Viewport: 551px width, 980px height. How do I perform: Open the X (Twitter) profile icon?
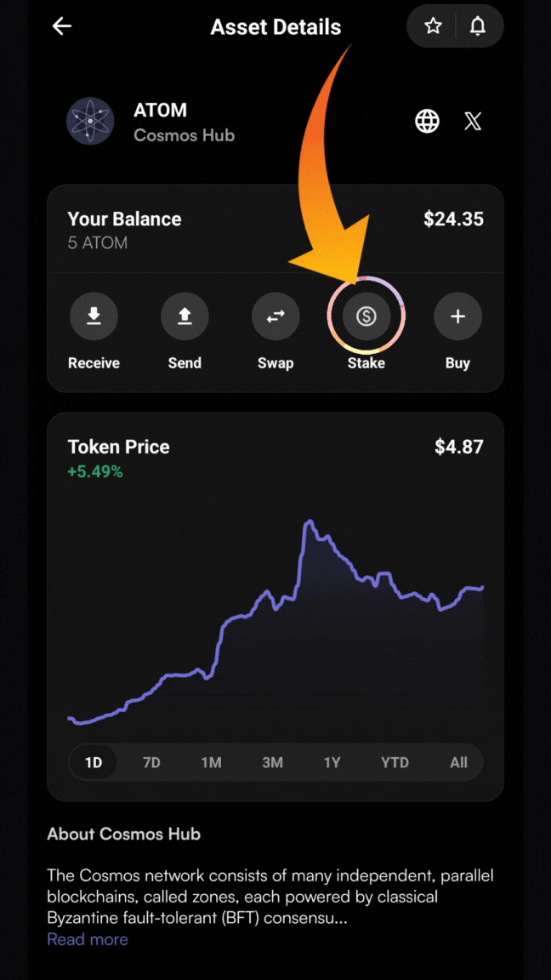pyautogui.click(x=473, y=122)
